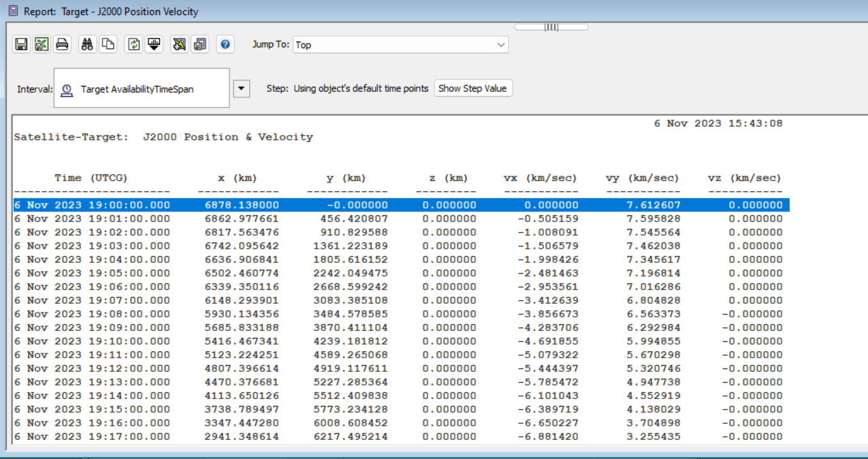Print the Position Velocity report
Viewport: 868px width, 459px height.
63,45
